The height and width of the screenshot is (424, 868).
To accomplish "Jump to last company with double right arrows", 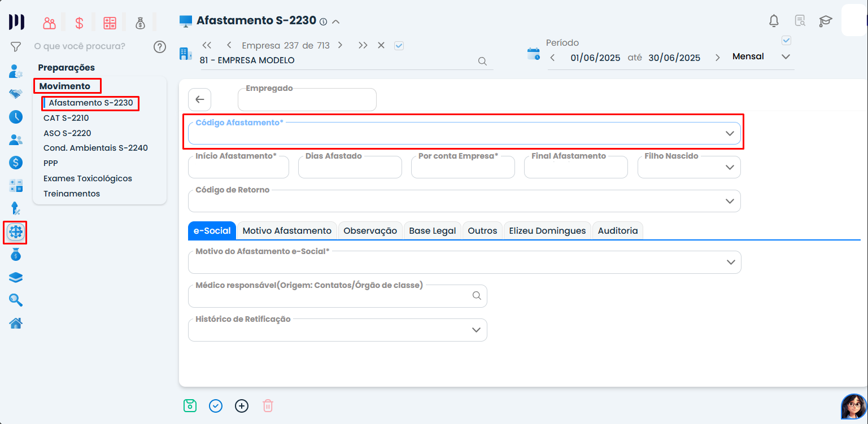I will point(363,45).
